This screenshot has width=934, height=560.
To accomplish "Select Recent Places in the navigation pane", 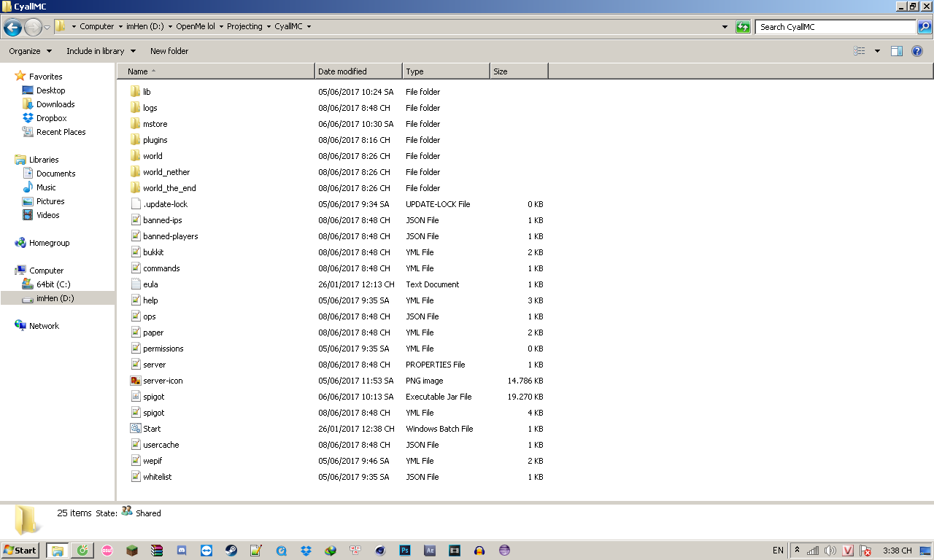I will coord(54,132).
